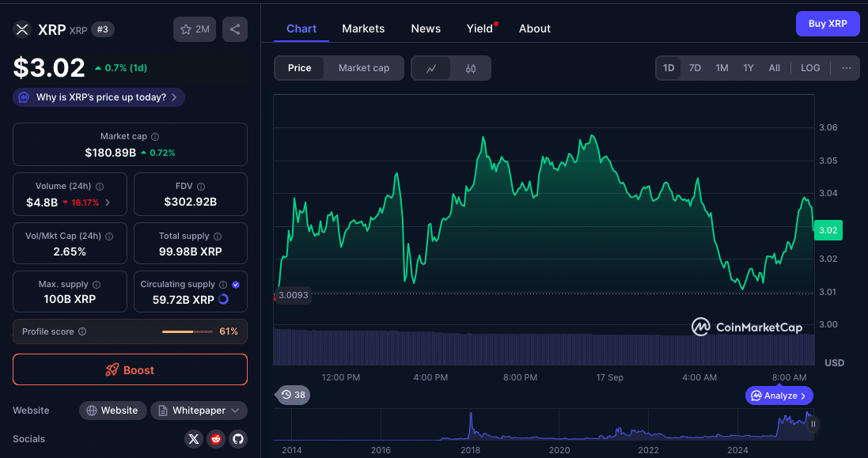The image size is (868, 458).
Task: Toggle LOG scale on the chart
Action: [x=810, y=68]
